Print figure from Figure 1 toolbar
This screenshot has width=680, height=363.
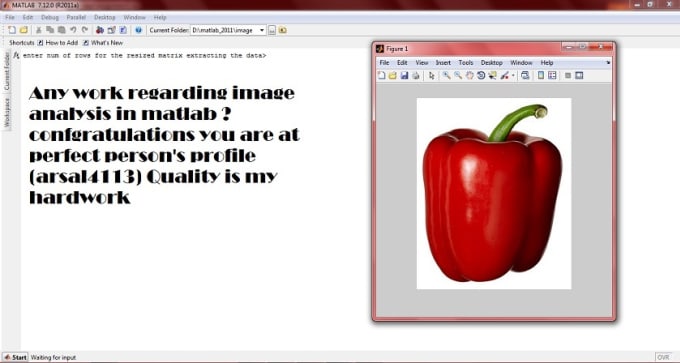pyautogui.click(x=416, y=75)
